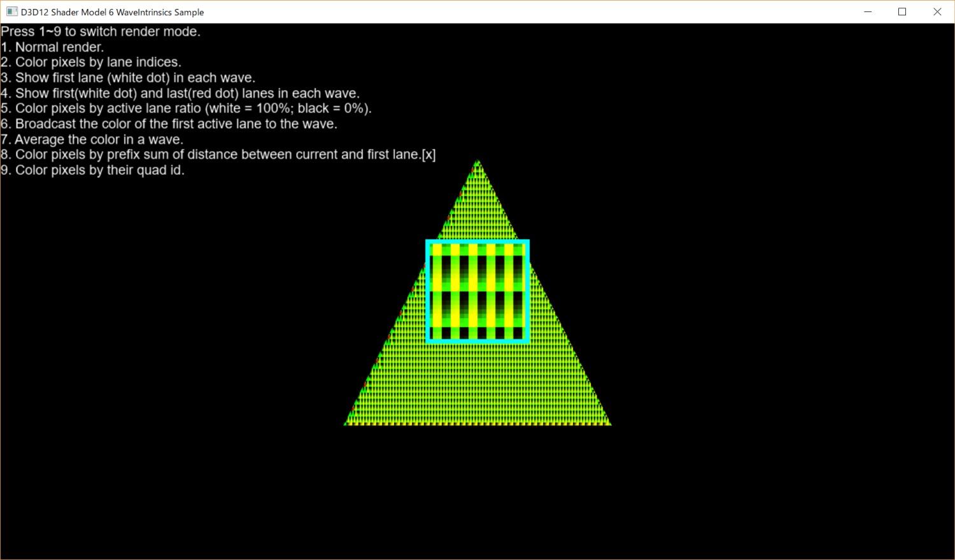Click '9. Color pixels by their quad id.' line
The width and height of the screenshot is (955, 560).
tap(92, 170)
